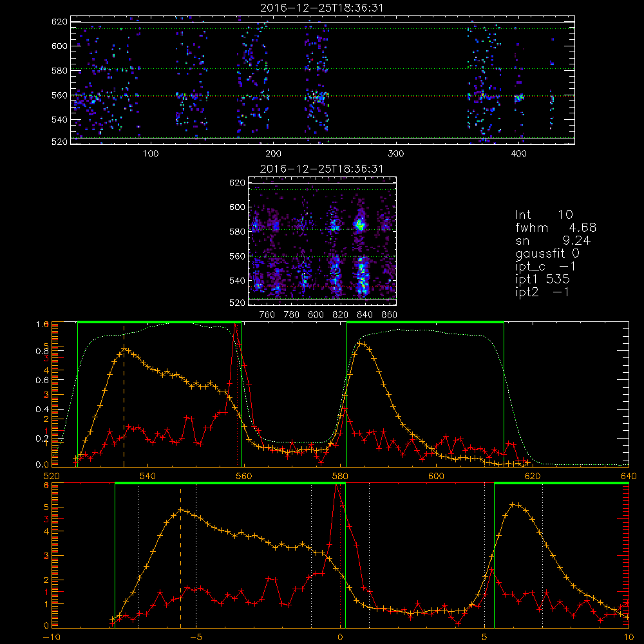The width and height of the screenshot is (644, 644).
Task: Click the timestamp title above the middle image
Action: tap(322, 169)
